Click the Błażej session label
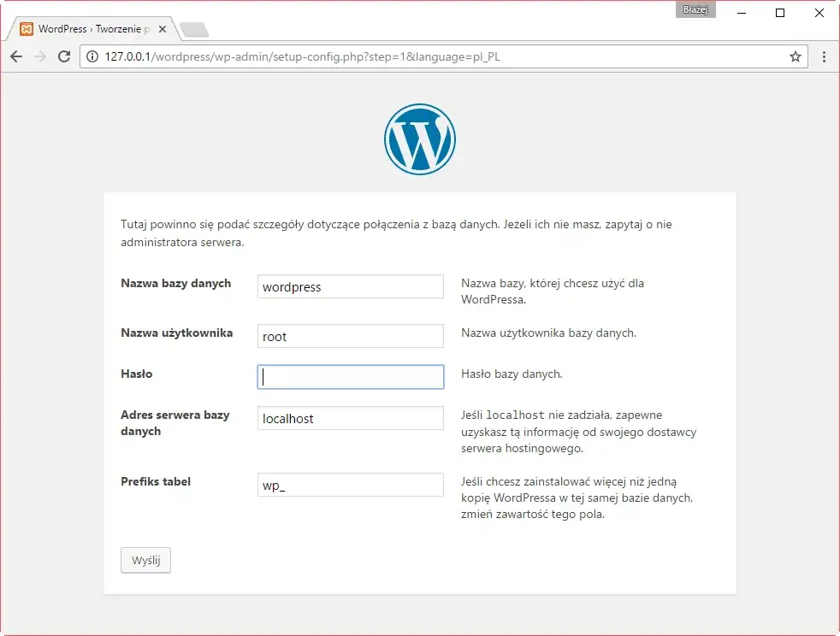The width and height of the screenshot is (840, 636). coord(695,9)
